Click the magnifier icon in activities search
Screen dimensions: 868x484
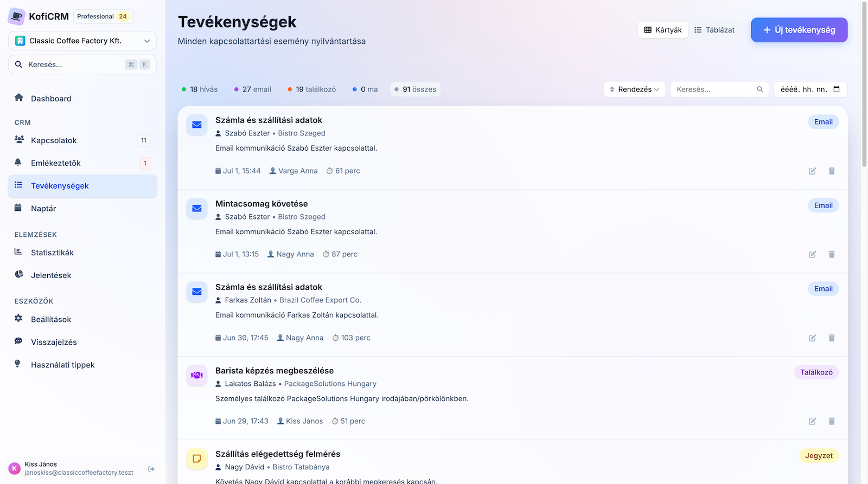[x=760, y=89]
